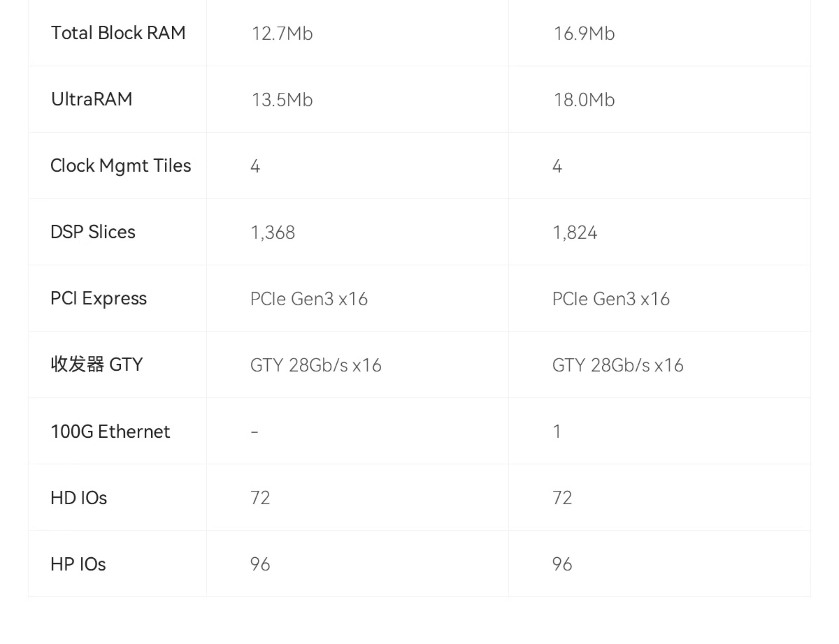Click the 13.5Mb UltraRAM value
Image resolution: width=839 pixels, height=644 pixels.
(x=282, y=100)
